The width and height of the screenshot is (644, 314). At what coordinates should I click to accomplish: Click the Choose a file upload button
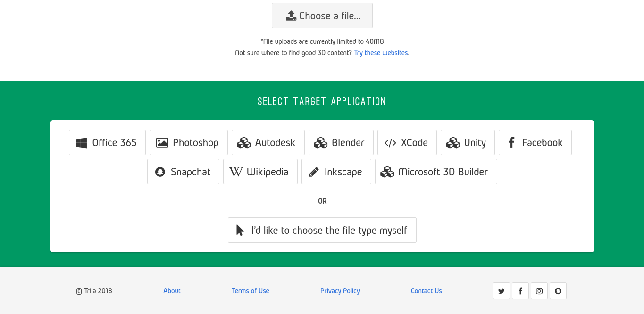[x=322, y=16]
